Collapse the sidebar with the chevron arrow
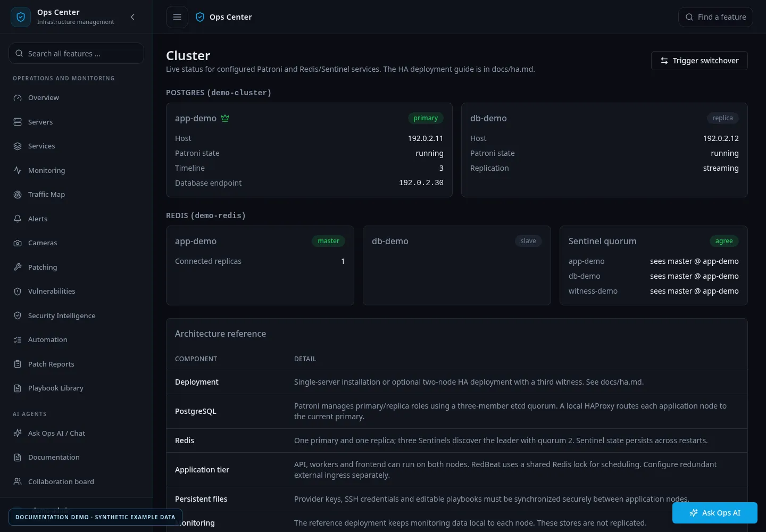This screenshot has height=532, width=766. [x=132, y=17]
